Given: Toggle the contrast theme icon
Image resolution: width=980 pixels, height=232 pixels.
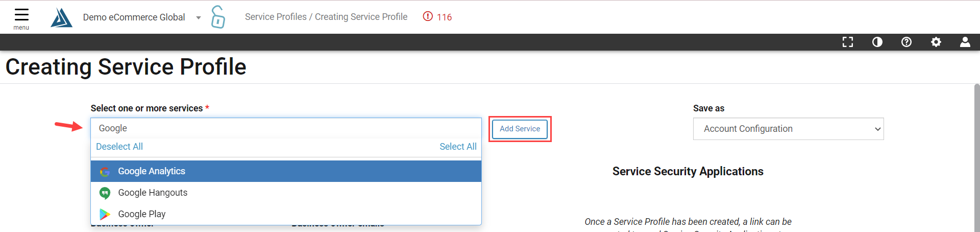Looking at the screenshot, I should 877,42.
